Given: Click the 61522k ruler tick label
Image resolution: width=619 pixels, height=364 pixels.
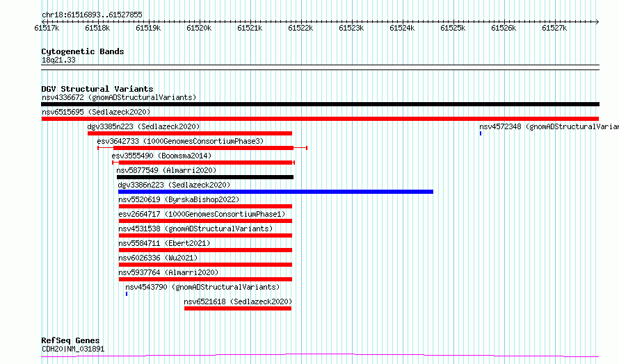Looking at the screenshot, I should point(300,28).
